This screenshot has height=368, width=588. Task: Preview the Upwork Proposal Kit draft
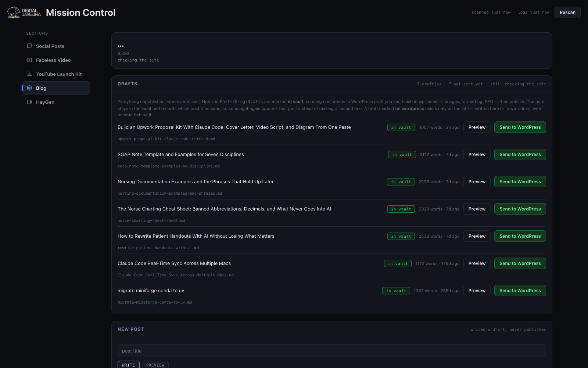[477, 127]
